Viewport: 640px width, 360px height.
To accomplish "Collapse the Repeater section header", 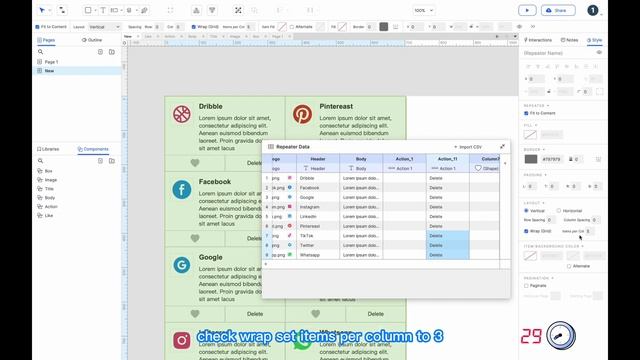I will coord(536,105).
